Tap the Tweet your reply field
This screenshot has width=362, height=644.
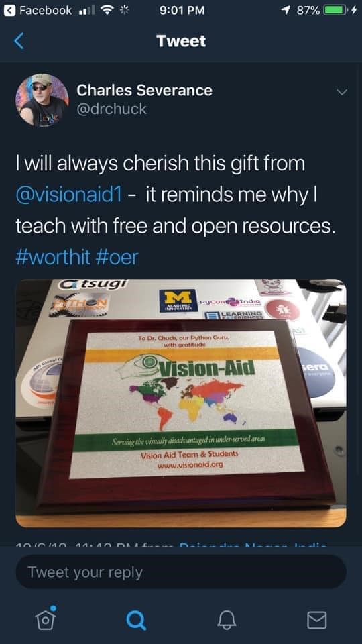181,572
